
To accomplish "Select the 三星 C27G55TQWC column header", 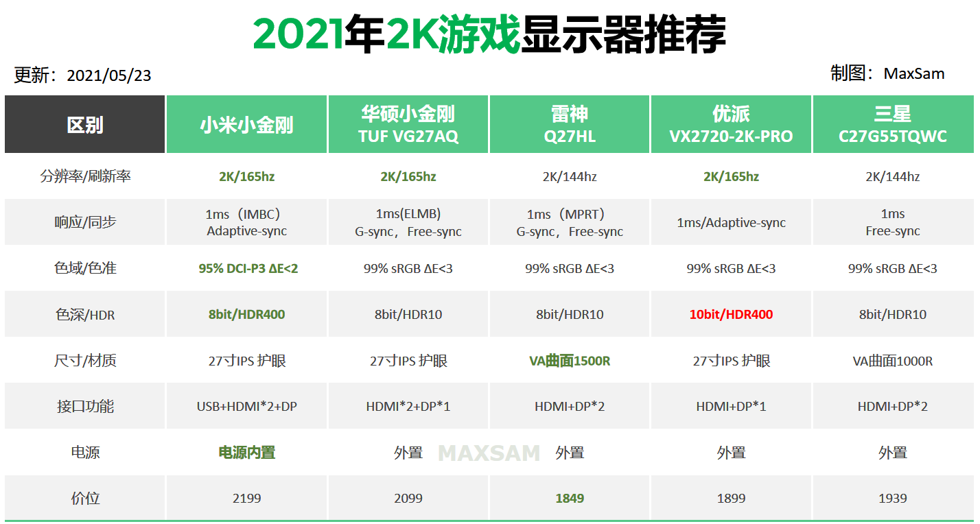I will pos(893,124).
